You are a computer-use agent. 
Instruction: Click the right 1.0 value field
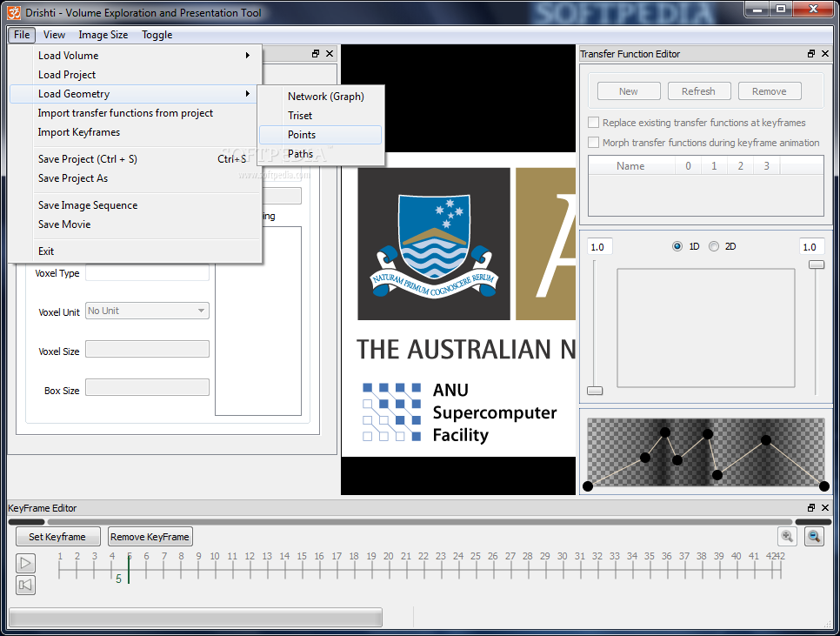[812, 247]
